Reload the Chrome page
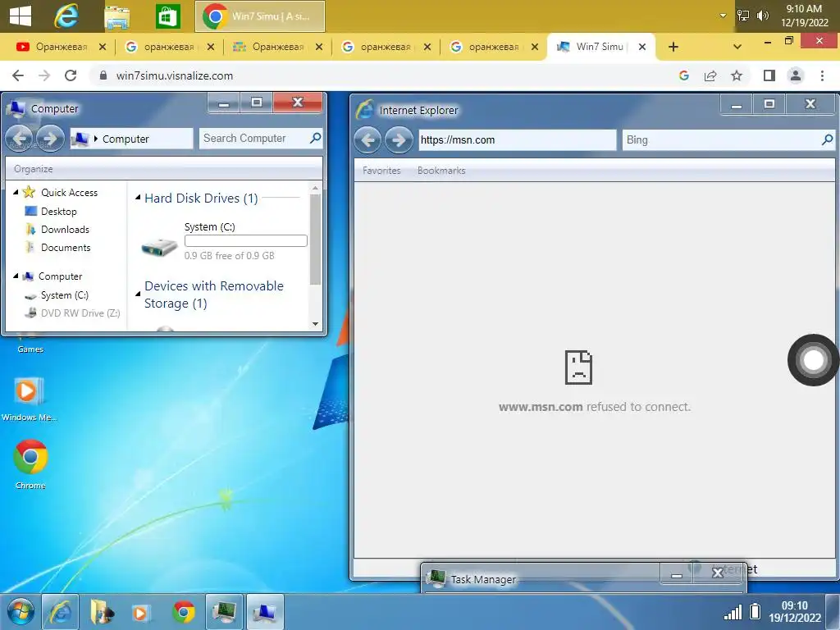Screen dimensions: 840x630 (x=71, y=75)
